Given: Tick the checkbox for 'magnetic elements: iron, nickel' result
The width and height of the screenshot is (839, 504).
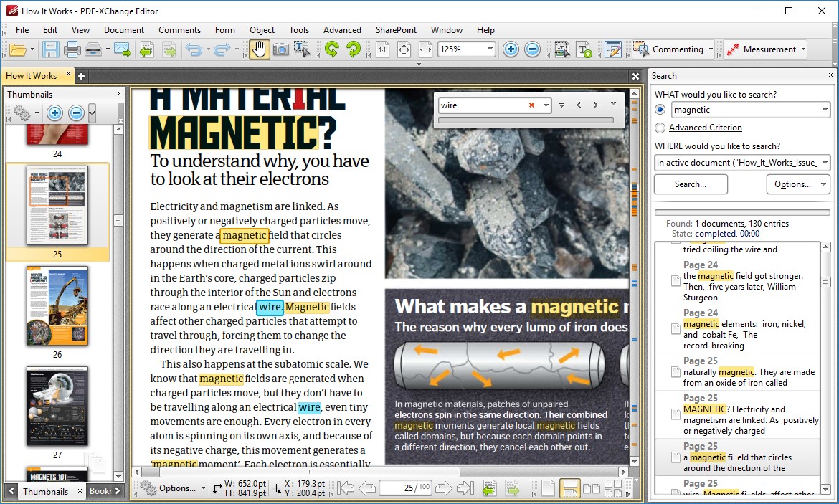Looking at the screenshot, I should pyautogui.click(x=676, y=328).
